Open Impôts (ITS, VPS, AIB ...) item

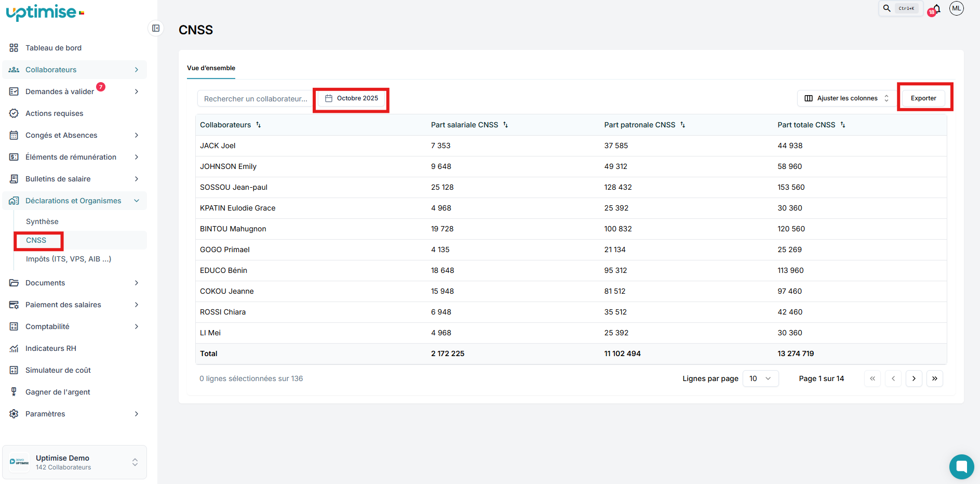click(69, 259)
